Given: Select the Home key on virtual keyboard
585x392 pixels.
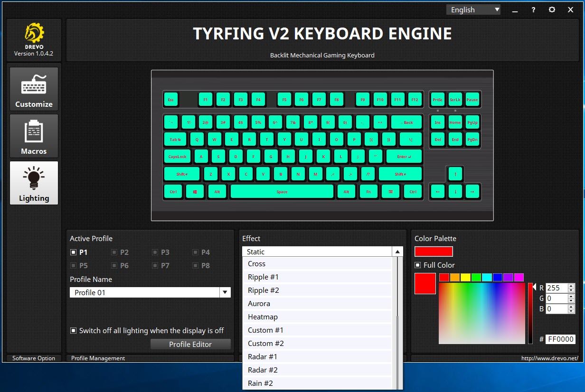Looking at the screenshot, I should (455, 122).
